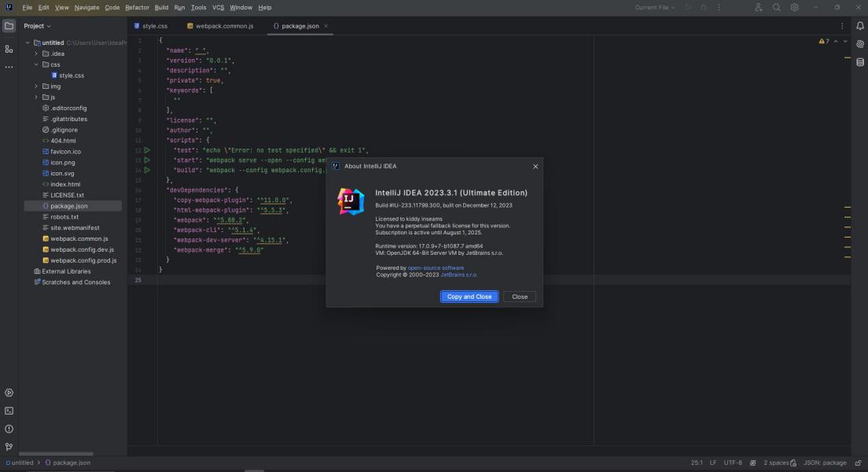Open the UTF-8 encoding selector
The height and width of the screenshot is (472, 868).
click(x=733, y=463)
